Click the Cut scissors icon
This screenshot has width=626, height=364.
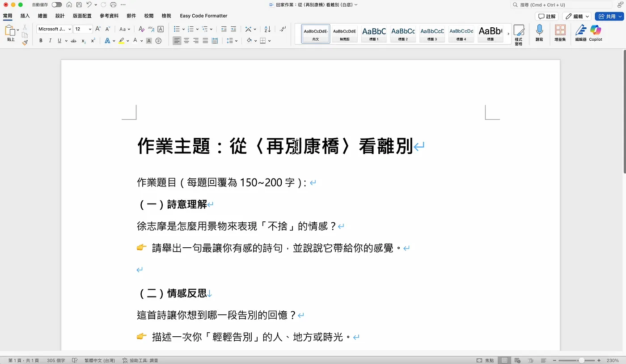click(25, 27)
